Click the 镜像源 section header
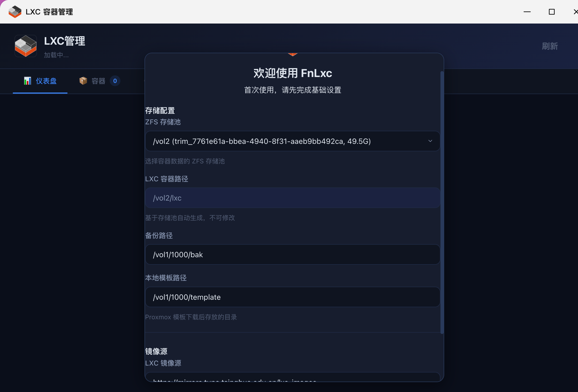 (x=156, y=351)
